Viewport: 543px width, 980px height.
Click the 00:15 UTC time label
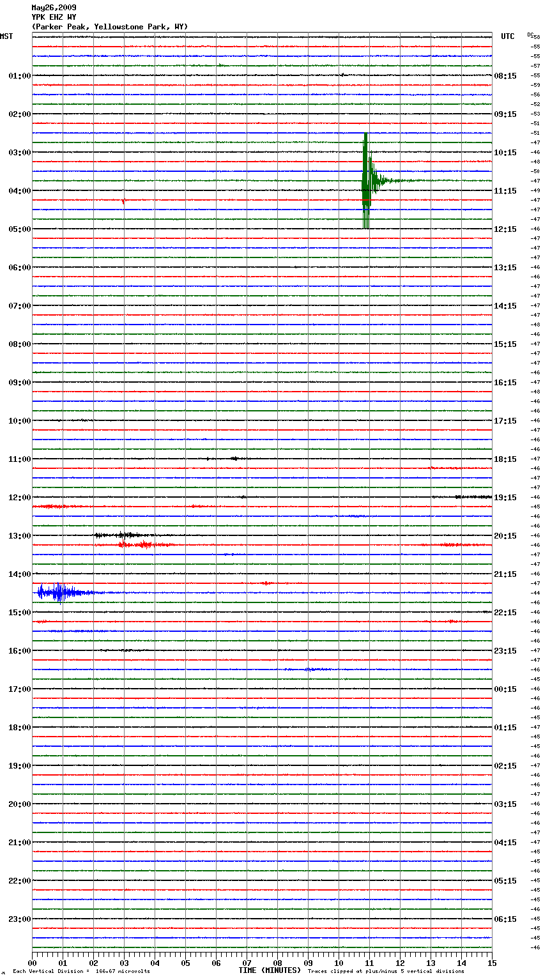505,689
